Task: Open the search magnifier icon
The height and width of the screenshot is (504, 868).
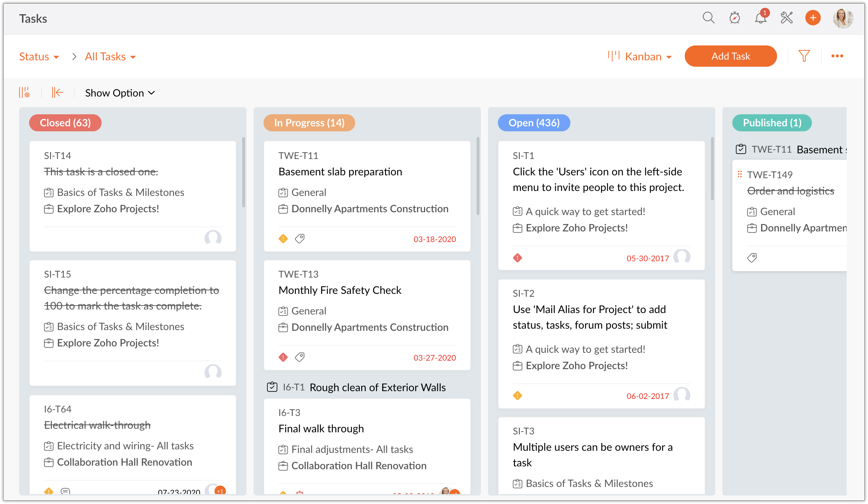Action: (708, 18)
